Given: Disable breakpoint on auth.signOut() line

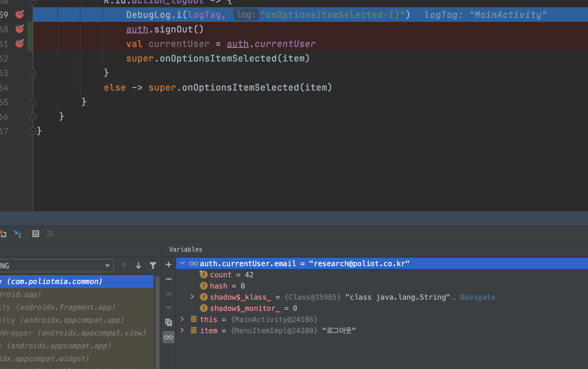Looking at the screenshot, I should tap(20, 29).
